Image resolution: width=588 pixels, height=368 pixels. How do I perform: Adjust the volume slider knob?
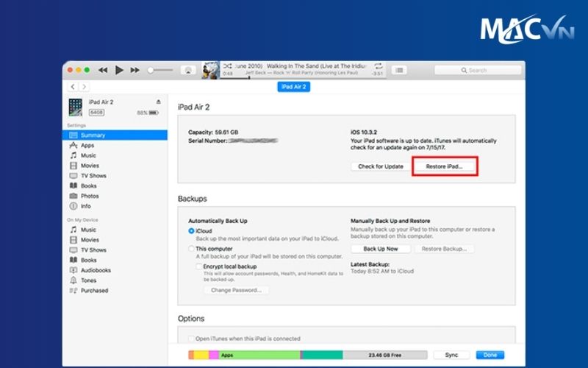coord(151,70)
